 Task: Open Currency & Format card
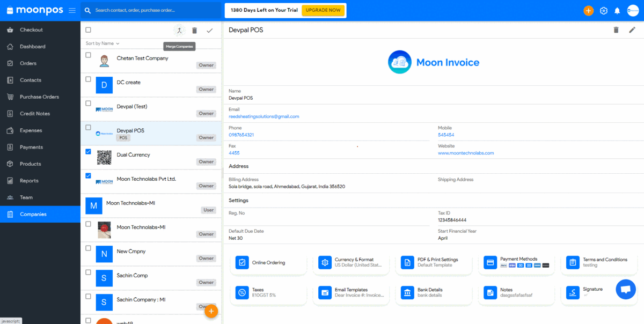[x=351, y=263]
